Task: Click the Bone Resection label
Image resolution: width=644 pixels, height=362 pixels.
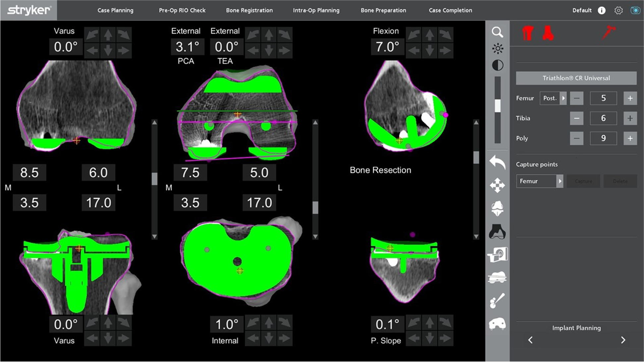Action: pyautogui.click(x=380, y=170)
